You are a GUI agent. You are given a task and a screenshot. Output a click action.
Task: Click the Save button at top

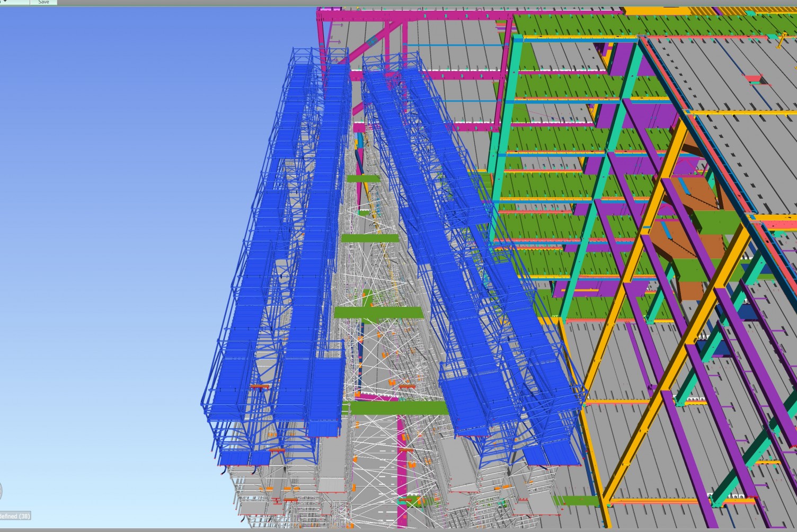(x=43, y=2)
